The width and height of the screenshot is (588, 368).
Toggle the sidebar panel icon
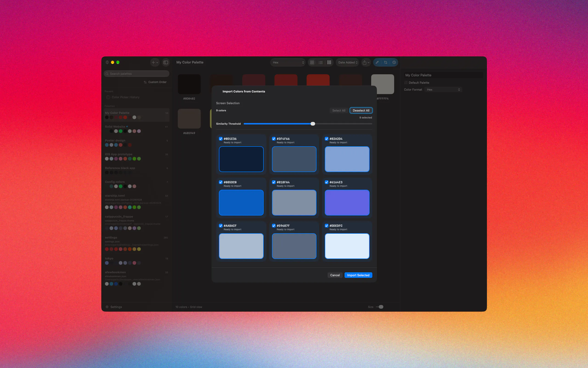point(166,63)
